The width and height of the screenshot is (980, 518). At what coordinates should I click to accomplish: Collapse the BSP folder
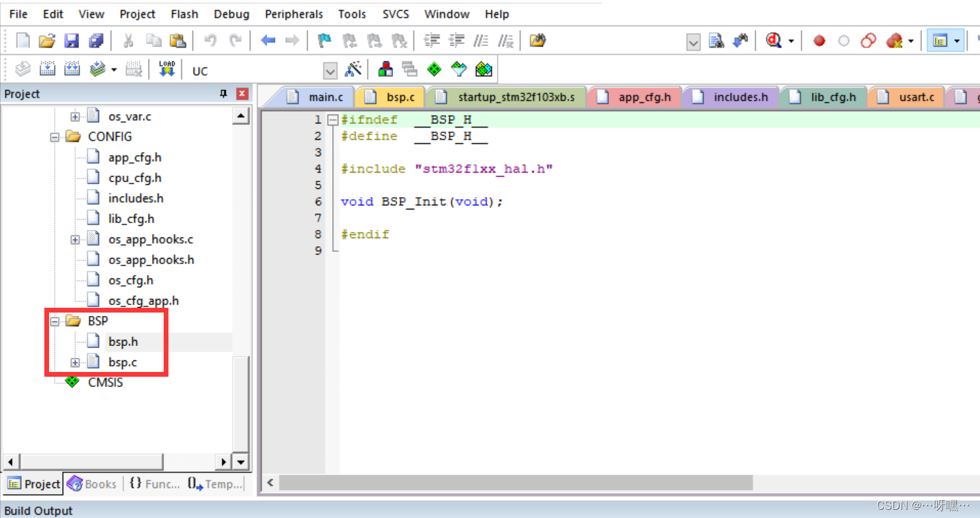(55, 321)
